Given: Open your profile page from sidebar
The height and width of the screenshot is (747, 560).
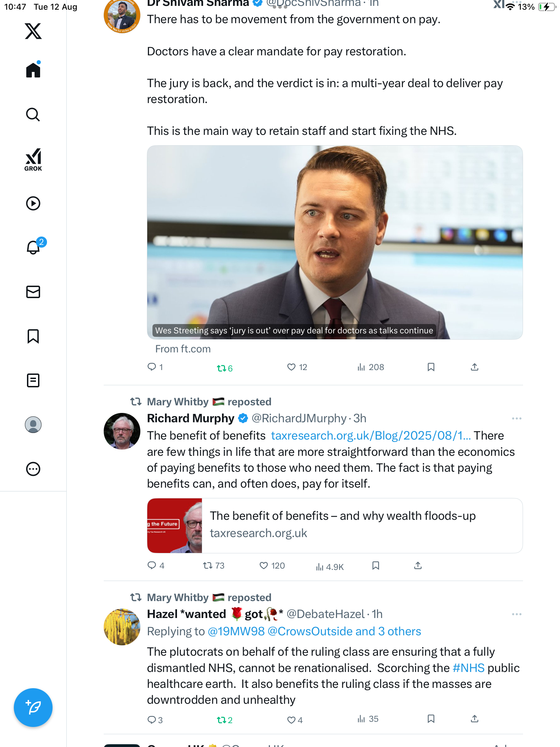Looking at the screenshot, I should (33, 425).
